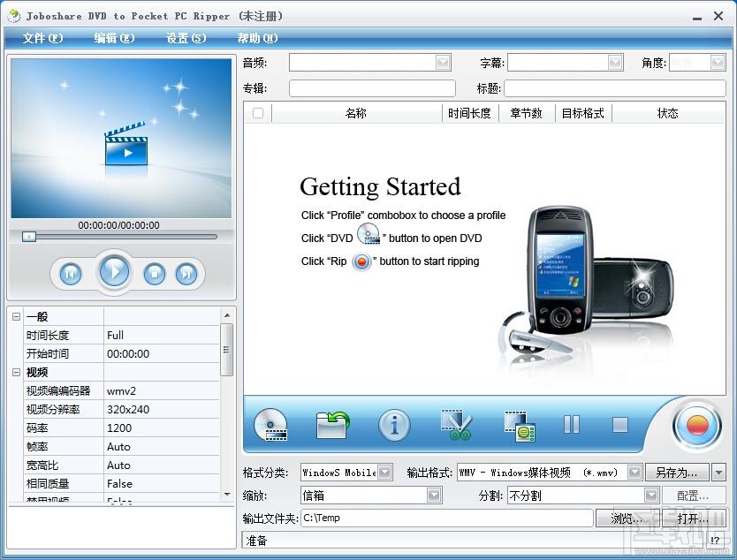The image size is (737, 560).
Task: Open the 音频 dropdown
Action: (443, 63)
